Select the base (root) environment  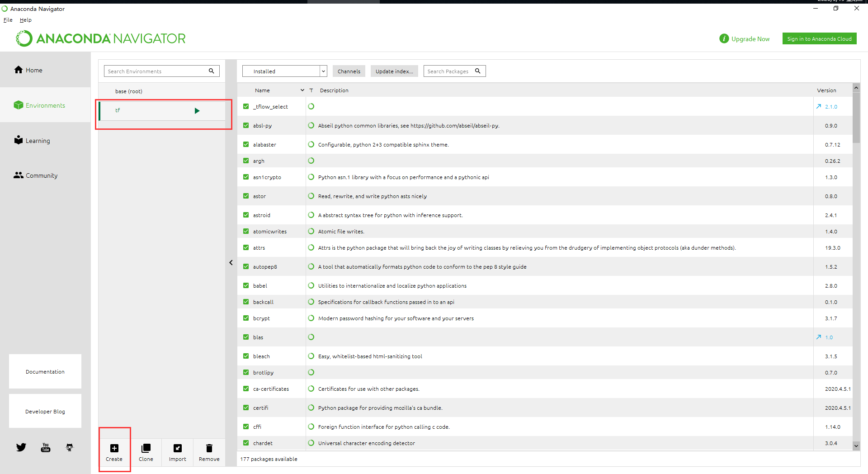point(162,91)
